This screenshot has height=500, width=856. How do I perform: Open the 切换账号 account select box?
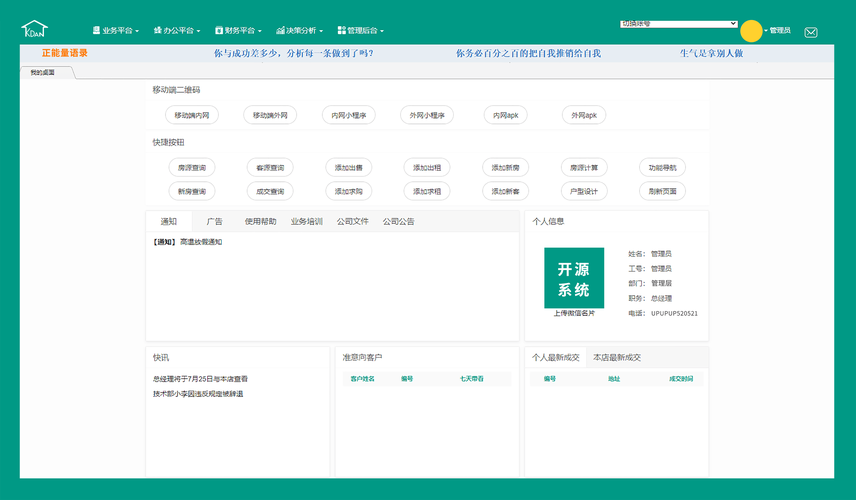[678, 23]
